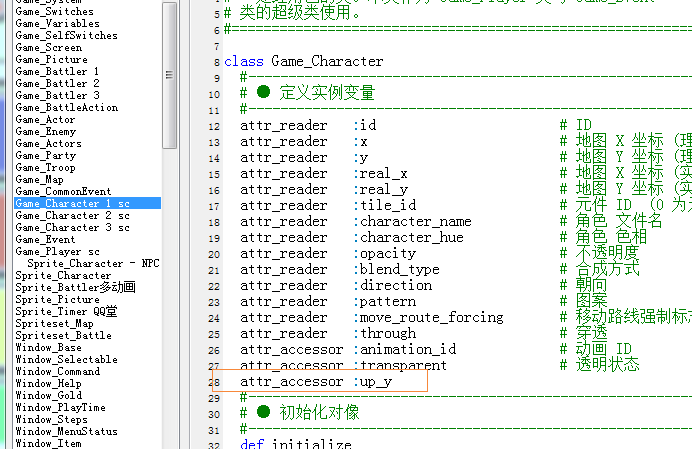Click the :transparent accessor symbol
The height and width of the screenshot is (449, 692).
tap(400, 366)
